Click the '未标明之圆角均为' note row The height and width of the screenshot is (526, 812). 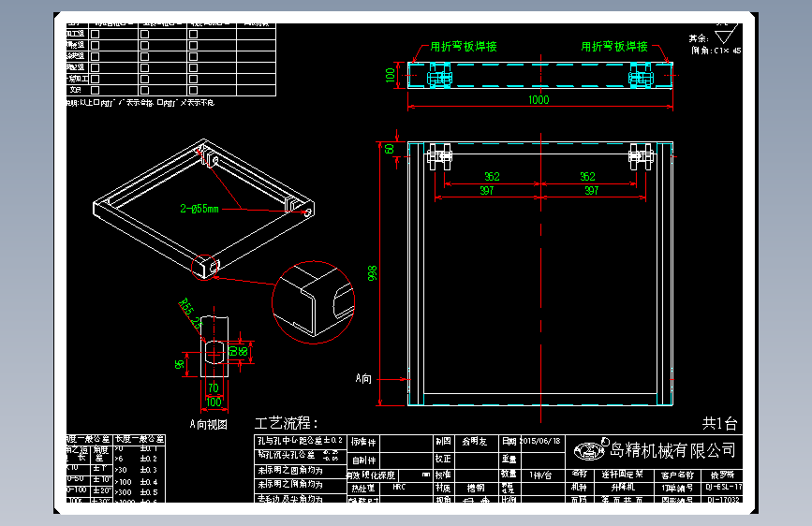290,471
